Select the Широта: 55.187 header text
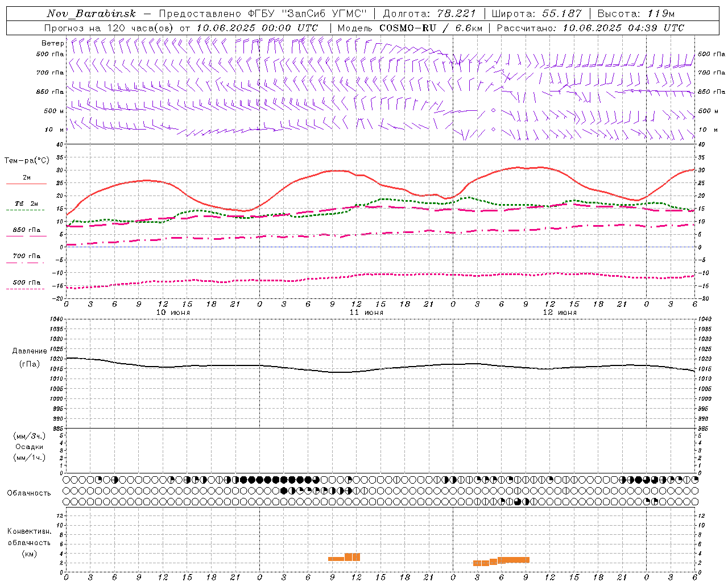The height and width of the screenshot is (582, 728). pyautogui.click(x=536, y=14)
